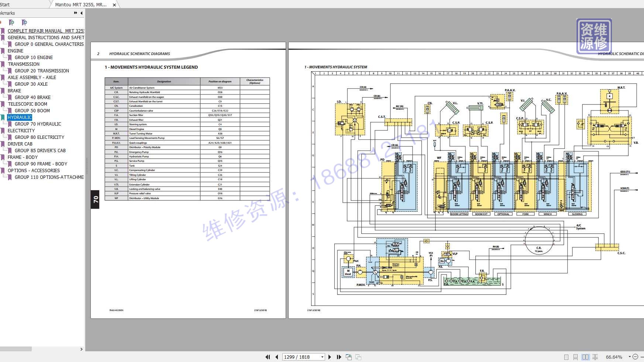
Task: Click the bookmarks panel horizontal scrollbar
Action: 16,349
